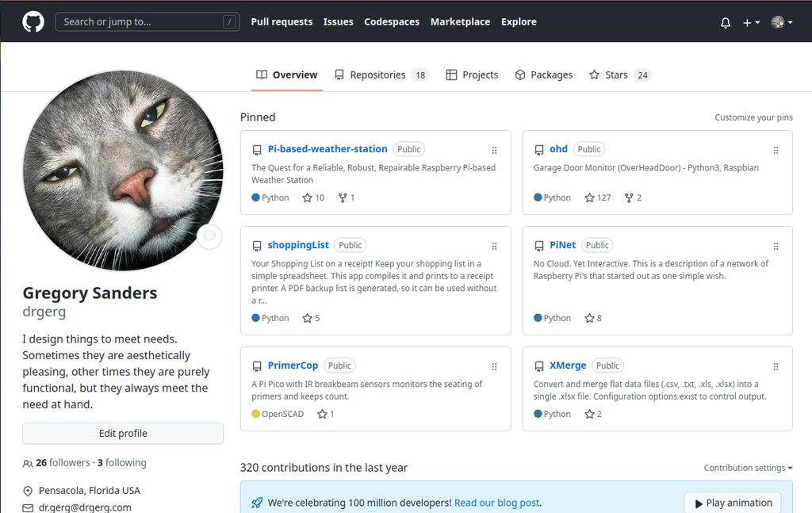Click the fork count on Pi-based-weather-station
The height and width of the screenshot is (513, 812).
[346, 197]
